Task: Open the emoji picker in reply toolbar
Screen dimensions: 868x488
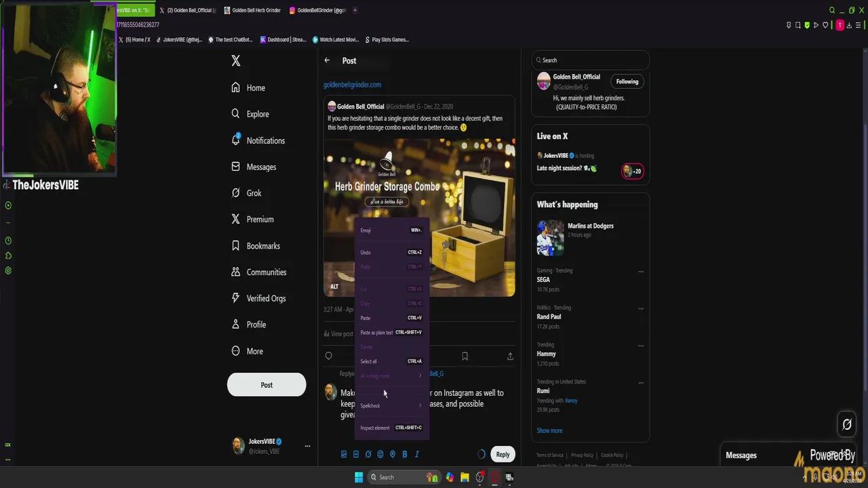Action: pos(380,454)
